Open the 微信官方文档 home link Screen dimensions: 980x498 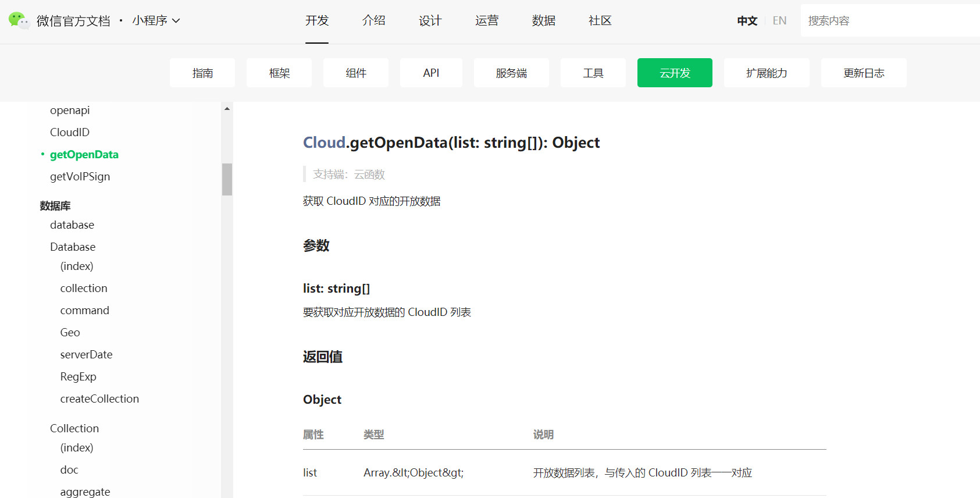click(73, 21)
